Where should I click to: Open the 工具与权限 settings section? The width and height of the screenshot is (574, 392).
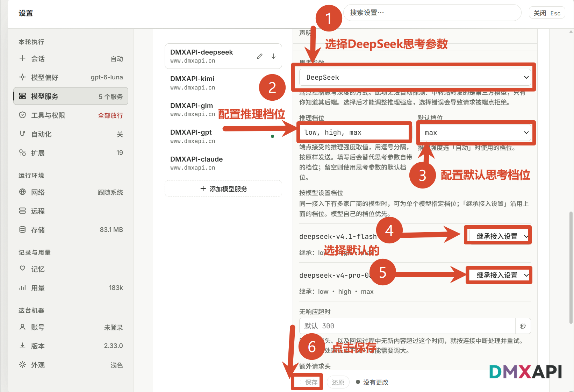click(71, 115)
